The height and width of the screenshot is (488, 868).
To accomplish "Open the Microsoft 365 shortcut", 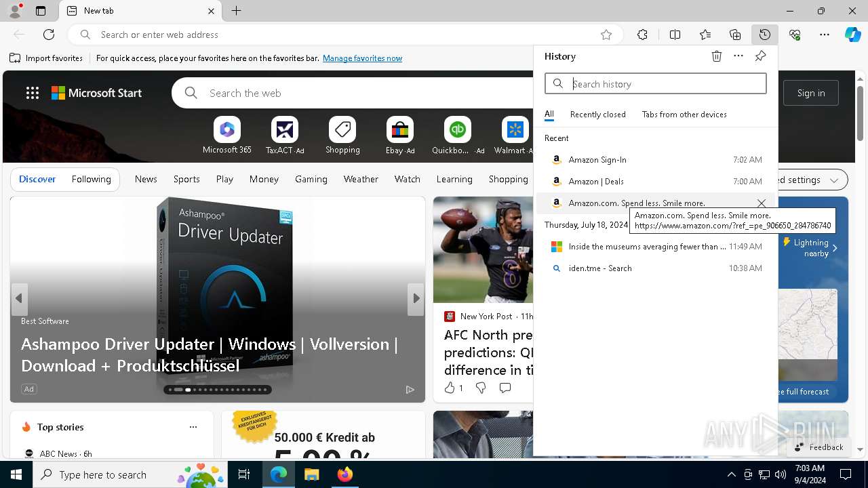I will pyautogui.click(x=227, y=136).
